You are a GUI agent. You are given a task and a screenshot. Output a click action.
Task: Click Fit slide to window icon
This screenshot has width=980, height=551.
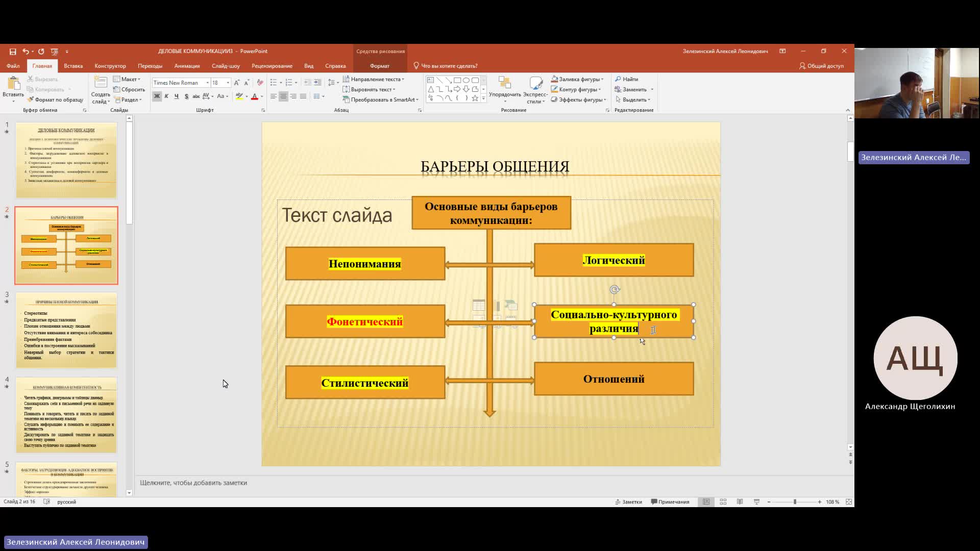849,502
